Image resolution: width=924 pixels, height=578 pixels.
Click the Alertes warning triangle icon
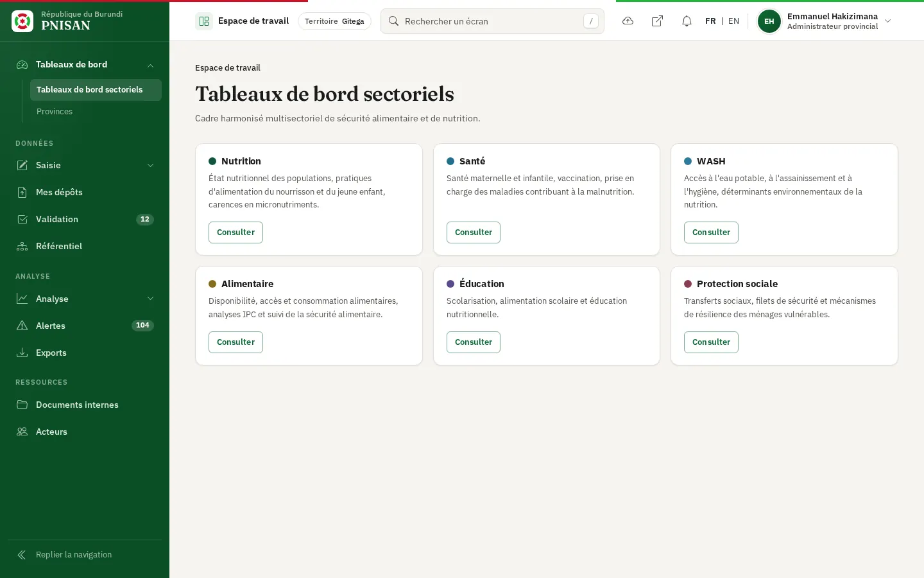[22, 326]
